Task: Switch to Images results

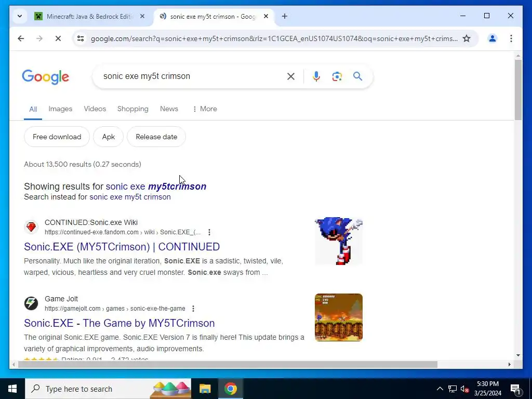Action: (60, 109)
